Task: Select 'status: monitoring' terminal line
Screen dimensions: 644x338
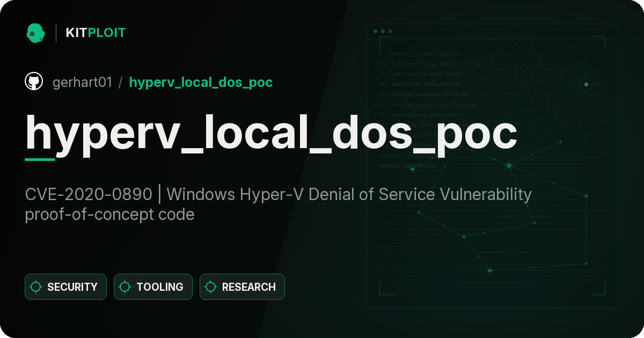Action: click(x=407, y=166)
